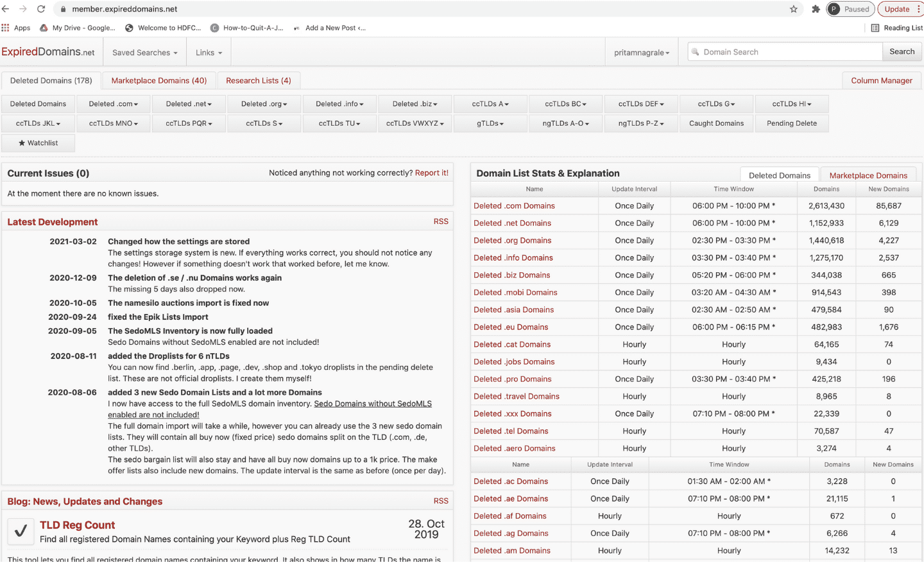Open Deleted .mobi Domains link
Screen dimensions: 924x565
point(515,293)
